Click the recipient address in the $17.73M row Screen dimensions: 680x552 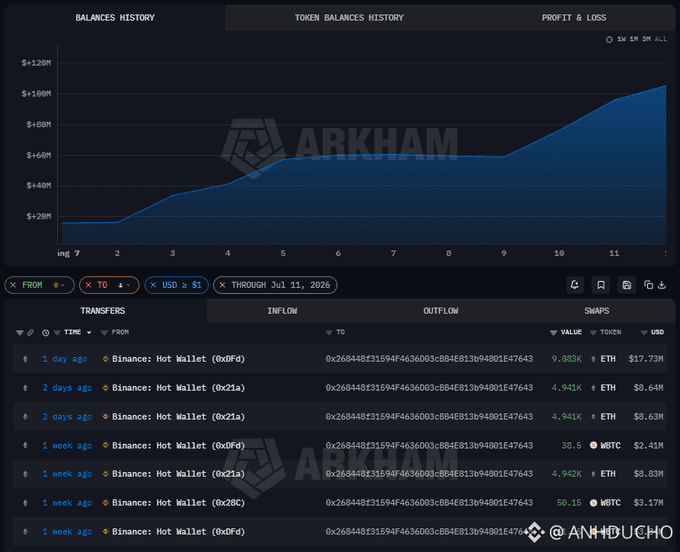[429, 359]
